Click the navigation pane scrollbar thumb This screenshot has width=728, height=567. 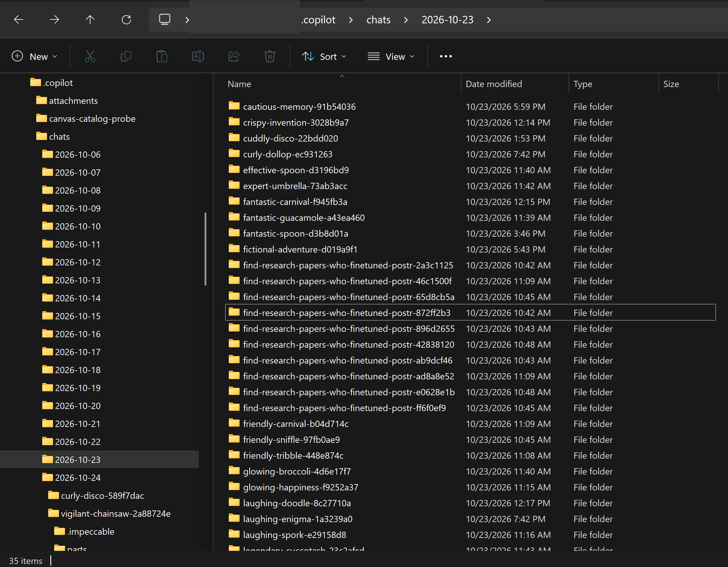[x=205, y=249]
